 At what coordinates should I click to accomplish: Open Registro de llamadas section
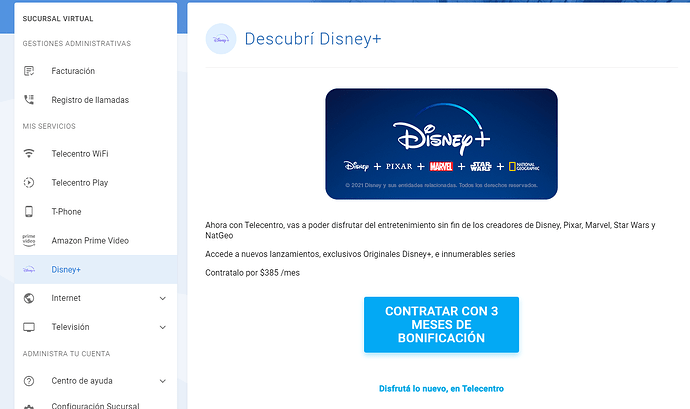[95, 100]
